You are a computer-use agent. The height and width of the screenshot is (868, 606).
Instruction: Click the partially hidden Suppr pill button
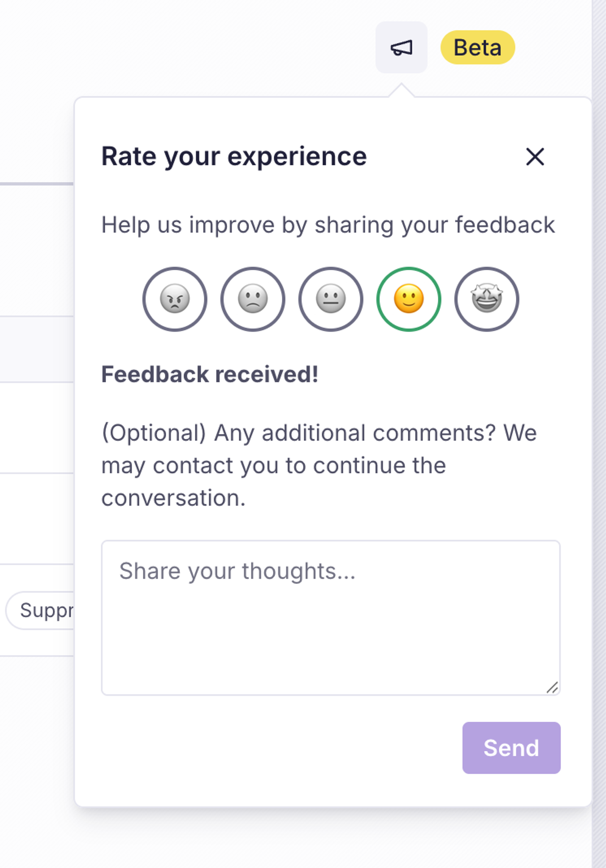pos(40,610)
